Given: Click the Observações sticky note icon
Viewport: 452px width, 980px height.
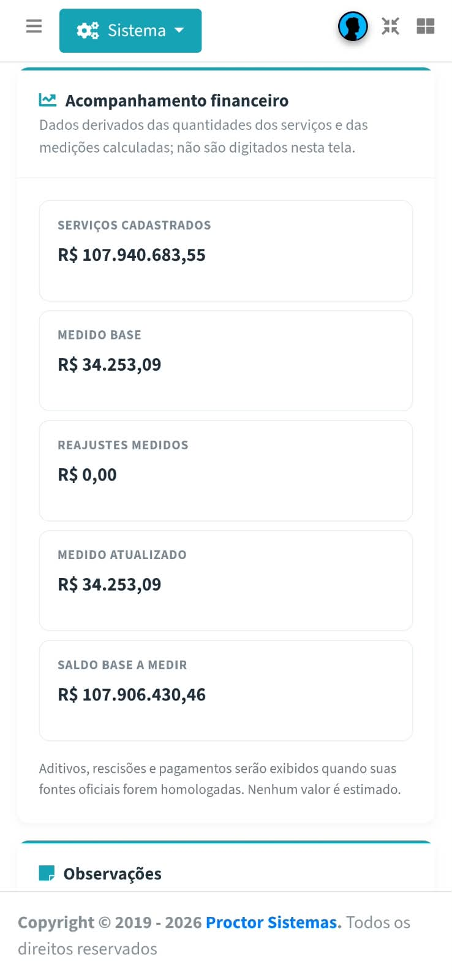Looking at the screenshot, I should click(x=47, y=873).
